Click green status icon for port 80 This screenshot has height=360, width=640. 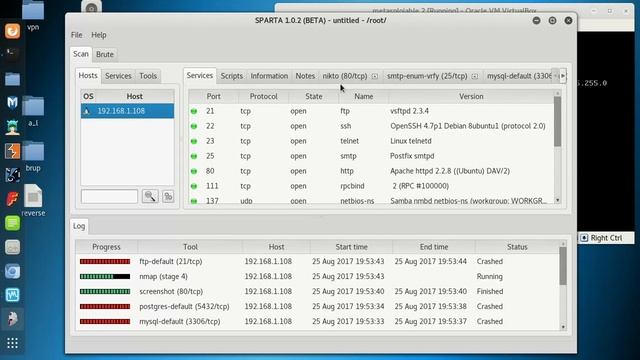coord(194,171)
